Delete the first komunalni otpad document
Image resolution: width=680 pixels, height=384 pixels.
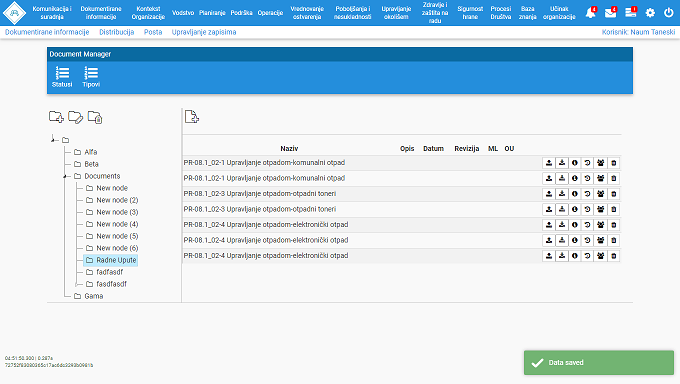click(614, 163)
